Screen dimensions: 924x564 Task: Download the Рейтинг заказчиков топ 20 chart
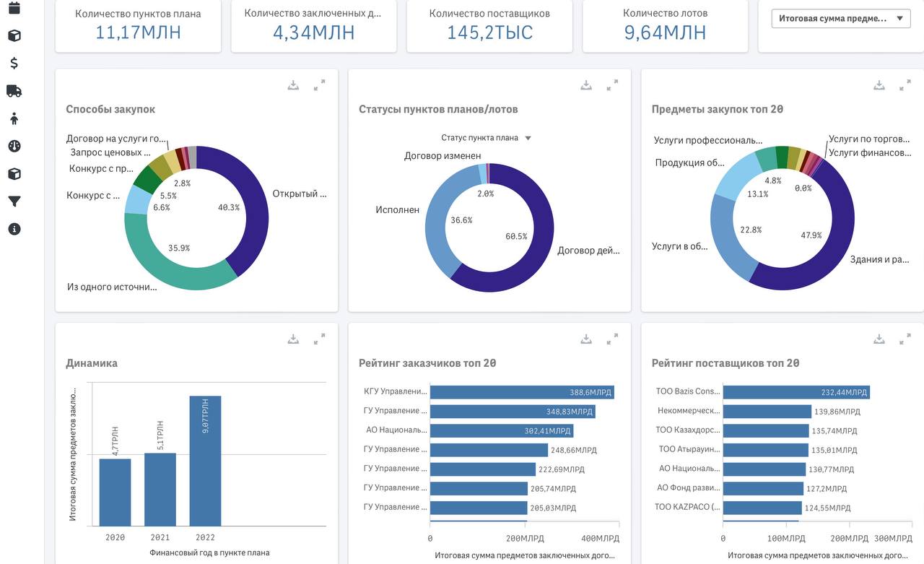coord(586,339)
